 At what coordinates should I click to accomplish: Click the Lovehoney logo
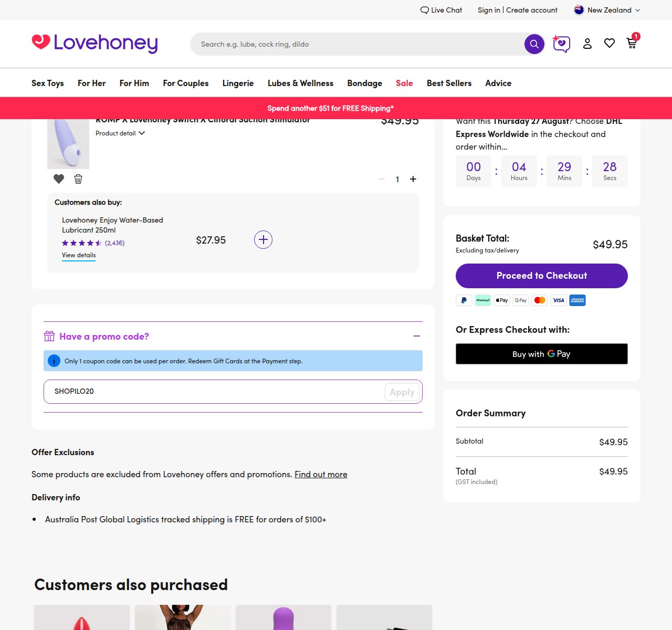tap(94, 43)
